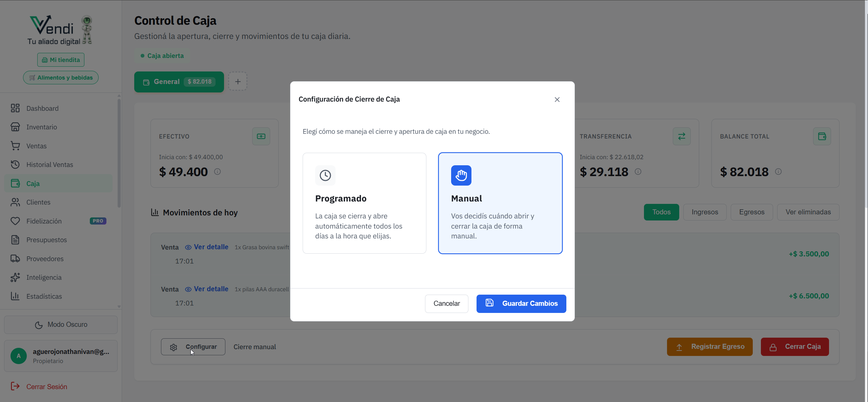Image resolution: width=868 pixels, height=402 pixels.
Task: Click the cash icon on the Efectivo card
Action: [x=261, y=136]
